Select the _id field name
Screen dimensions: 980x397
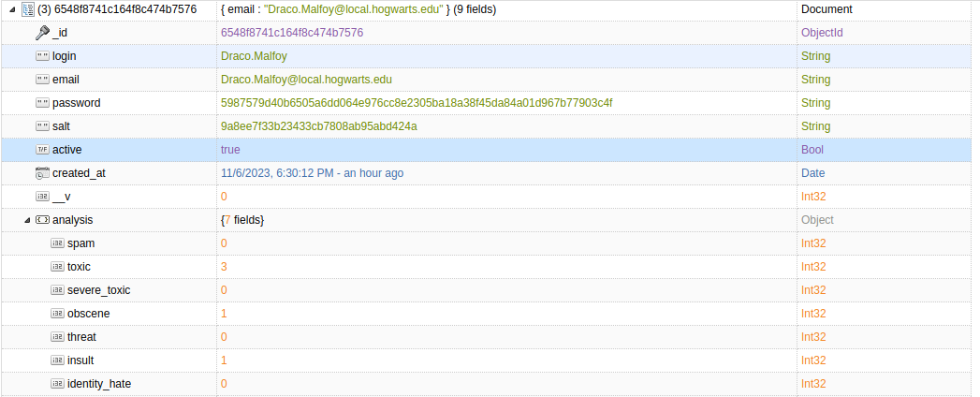pos(60,33)
